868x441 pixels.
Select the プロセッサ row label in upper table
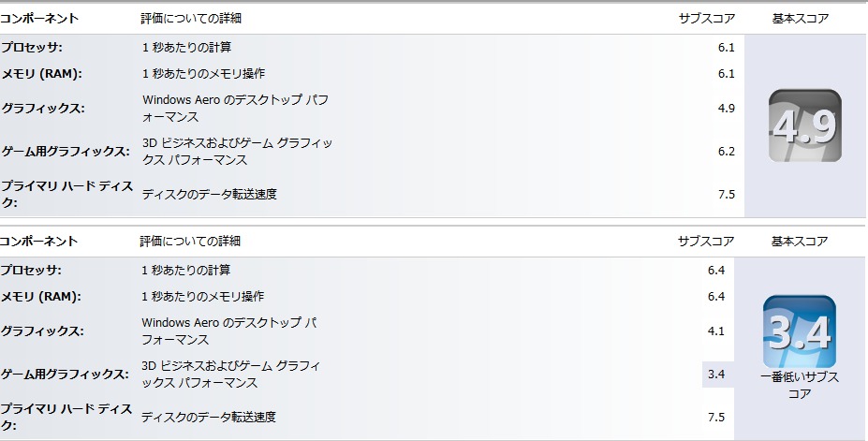[32, 47]
